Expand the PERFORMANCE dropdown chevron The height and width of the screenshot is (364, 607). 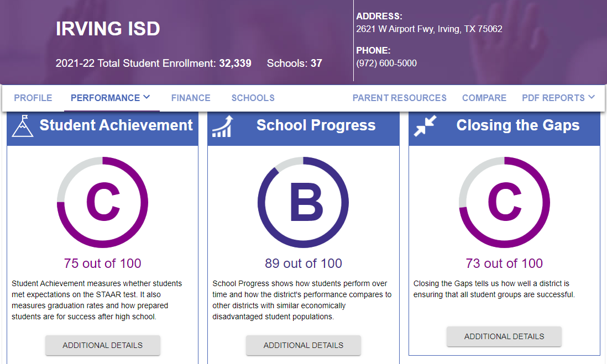[146, 97]
